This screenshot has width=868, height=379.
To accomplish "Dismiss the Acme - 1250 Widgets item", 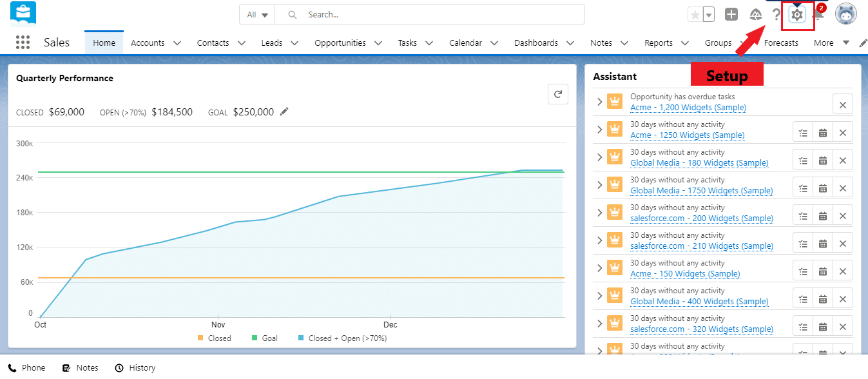I will click(842, 131).
